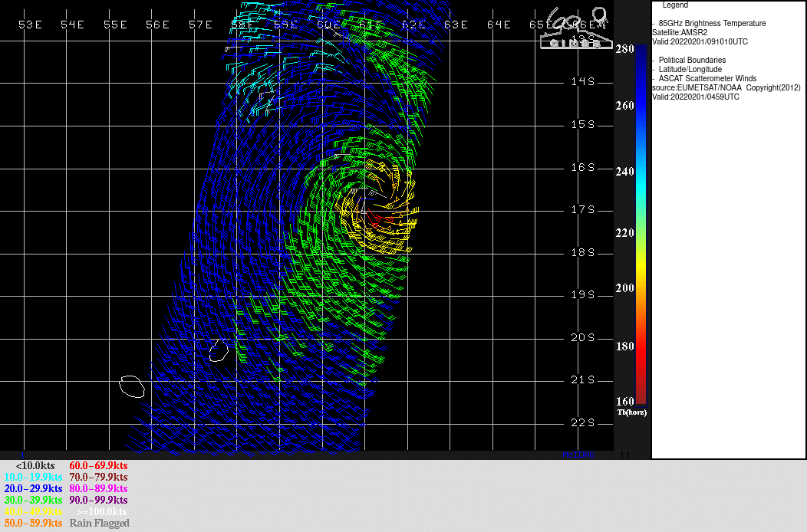Viewport: 807px width, 532px height.
Task: Click the red wind barbs at cyclone center
Action: click(376, 217)
